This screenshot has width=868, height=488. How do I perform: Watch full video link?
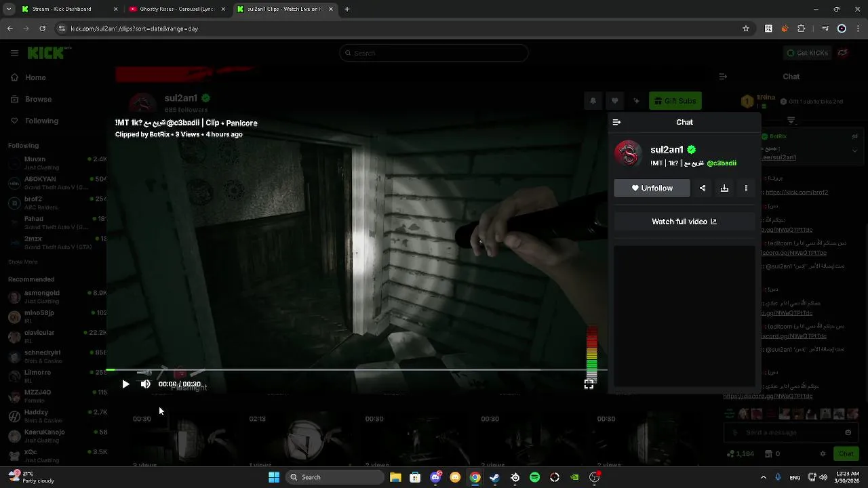coord(684,222)
